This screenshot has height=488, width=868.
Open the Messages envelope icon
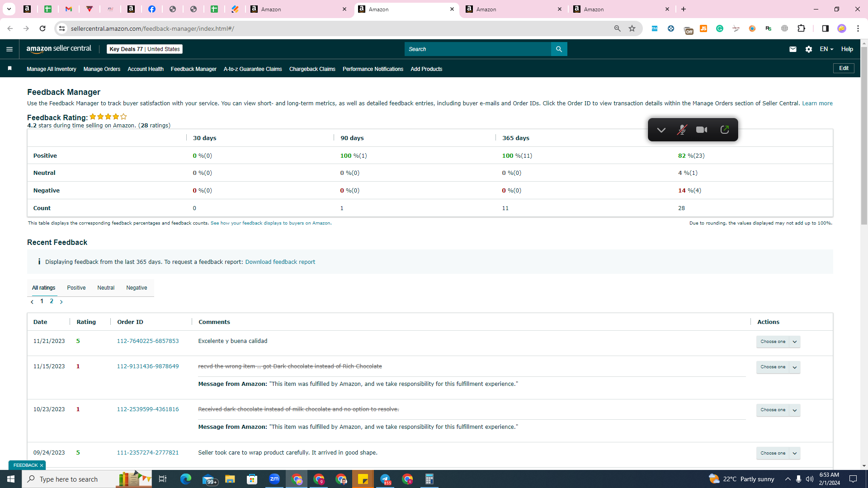pyautogui.click(x=793, y=49)
